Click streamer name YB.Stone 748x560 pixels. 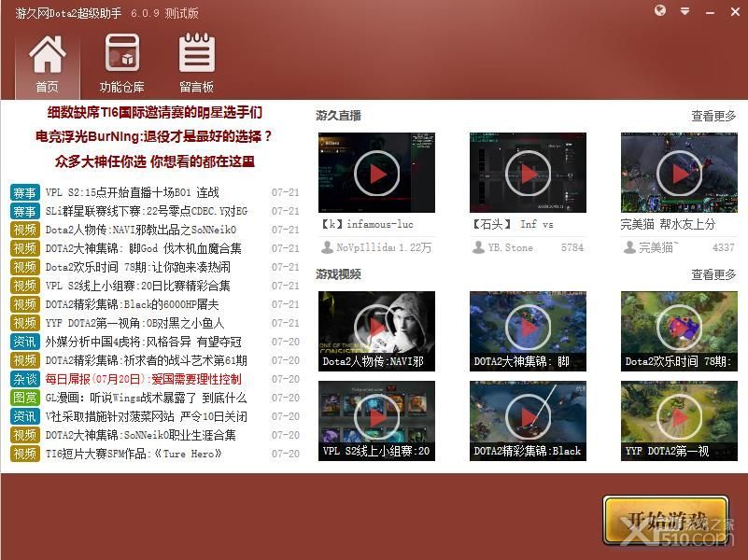511,247
